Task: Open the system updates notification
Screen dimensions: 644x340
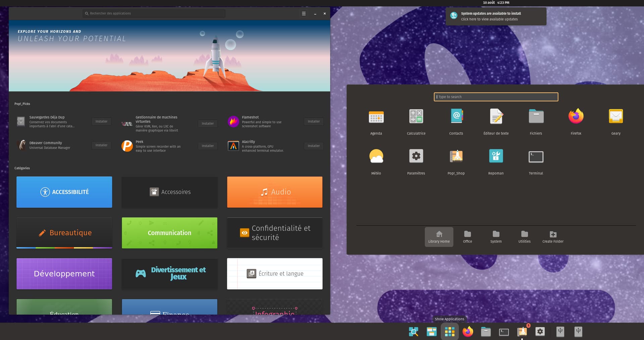Action: [x=496, y=16]
